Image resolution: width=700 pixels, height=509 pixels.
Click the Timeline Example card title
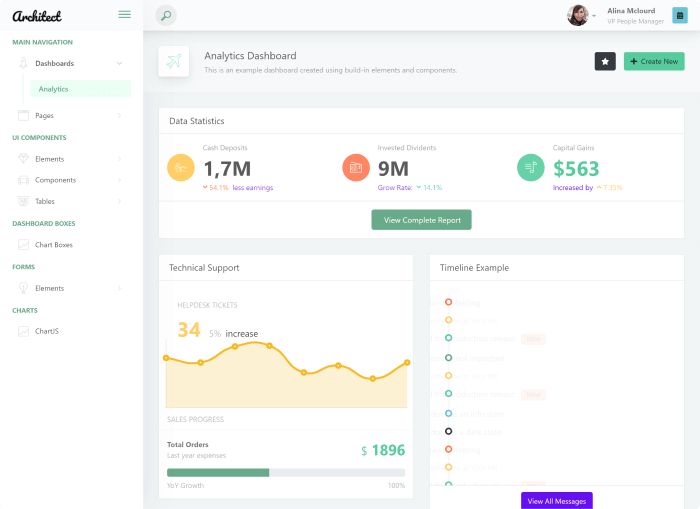474,267
